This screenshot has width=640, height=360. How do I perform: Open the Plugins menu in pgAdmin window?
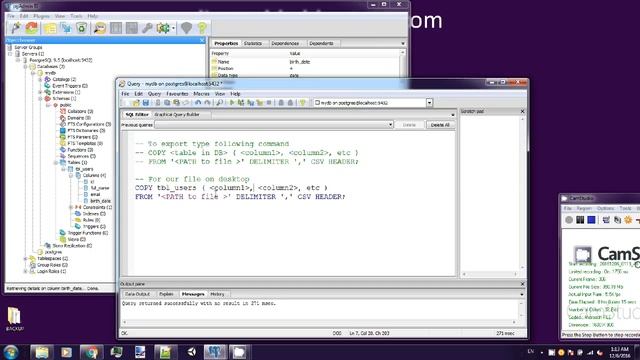(x=41, y=16)
